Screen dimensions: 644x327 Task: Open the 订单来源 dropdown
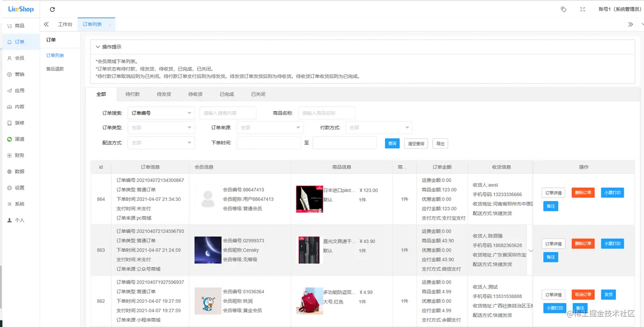(270, 127)
